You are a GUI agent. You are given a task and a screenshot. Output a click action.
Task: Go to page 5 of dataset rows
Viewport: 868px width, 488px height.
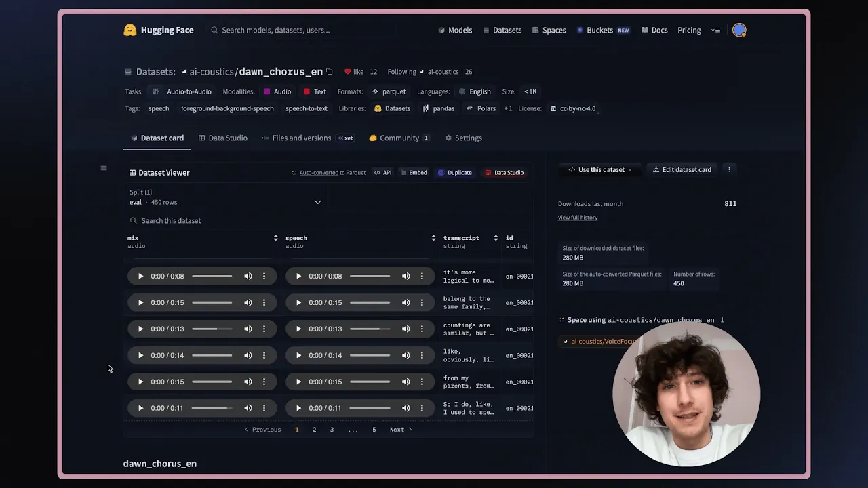coord(374,430)
